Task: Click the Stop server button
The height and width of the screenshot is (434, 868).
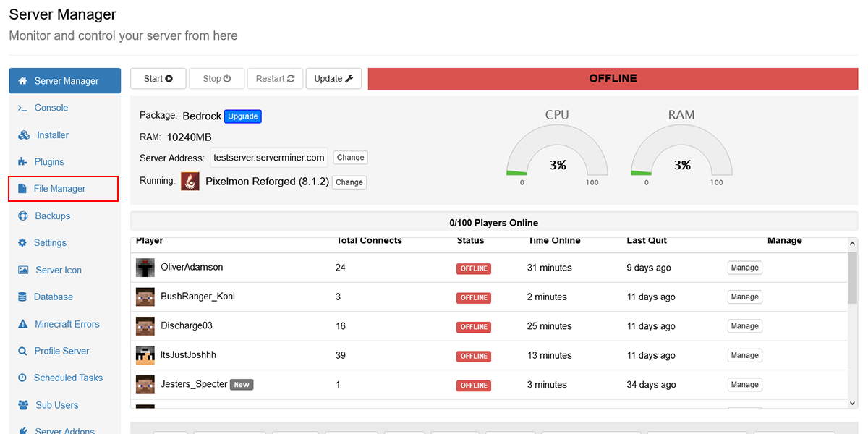Action: [x=216, y=79]
